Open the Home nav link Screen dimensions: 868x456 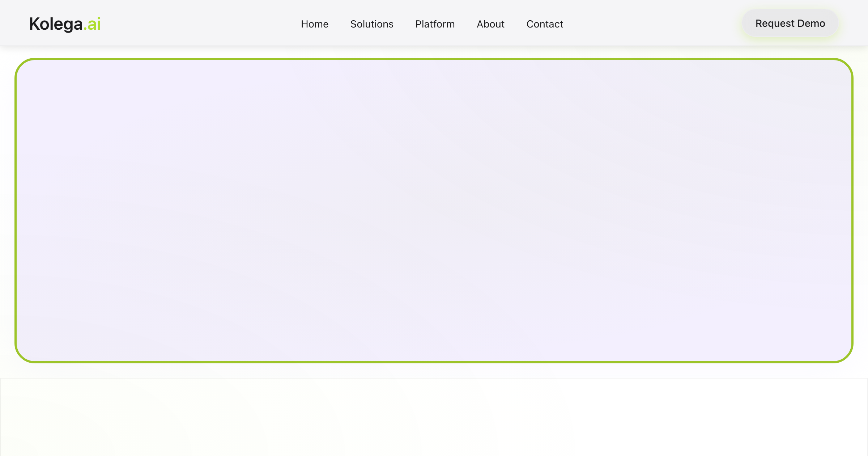[x=315, y=24]
